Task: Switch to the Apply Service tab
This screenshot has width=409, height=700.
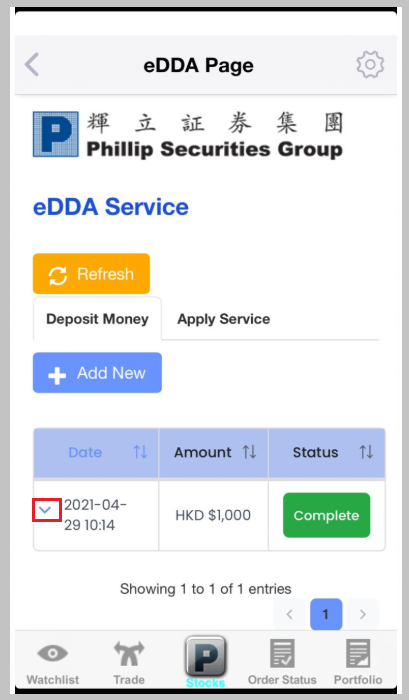Action: coord(224,319)
